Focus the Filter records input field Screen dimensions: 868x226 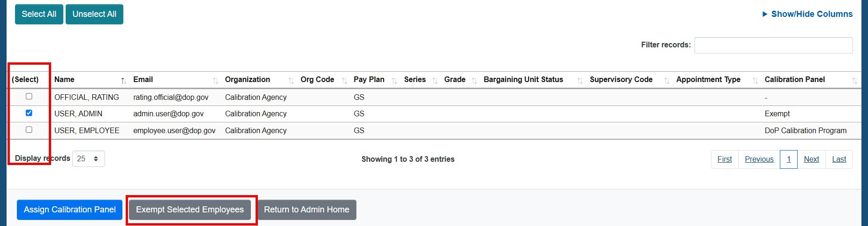(x=773, y=45)
